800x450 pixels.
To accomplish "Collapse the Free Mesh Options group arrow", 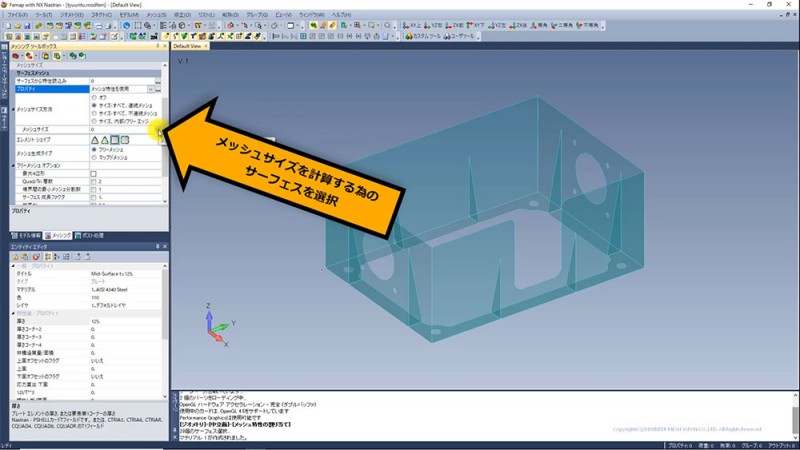I will [13, 166].
